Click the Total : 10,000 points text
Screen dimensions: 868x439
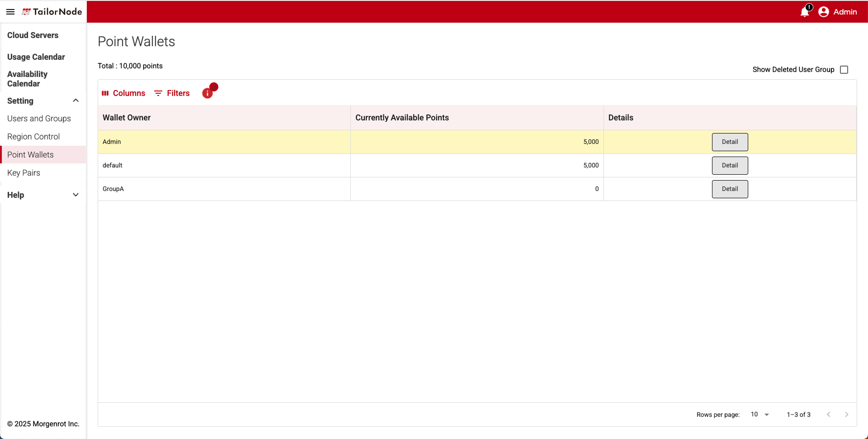(130, 66)
